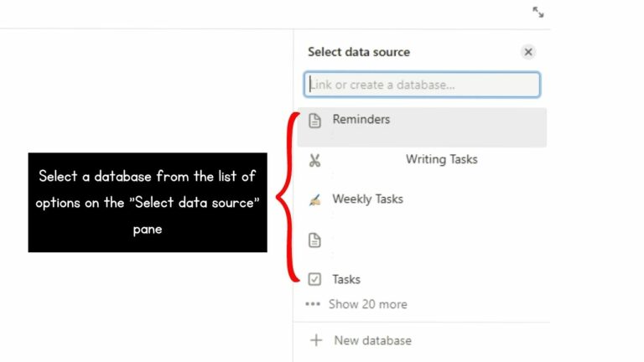
Task: Select the Tasks database entry
Action: [x=346, y=280]
